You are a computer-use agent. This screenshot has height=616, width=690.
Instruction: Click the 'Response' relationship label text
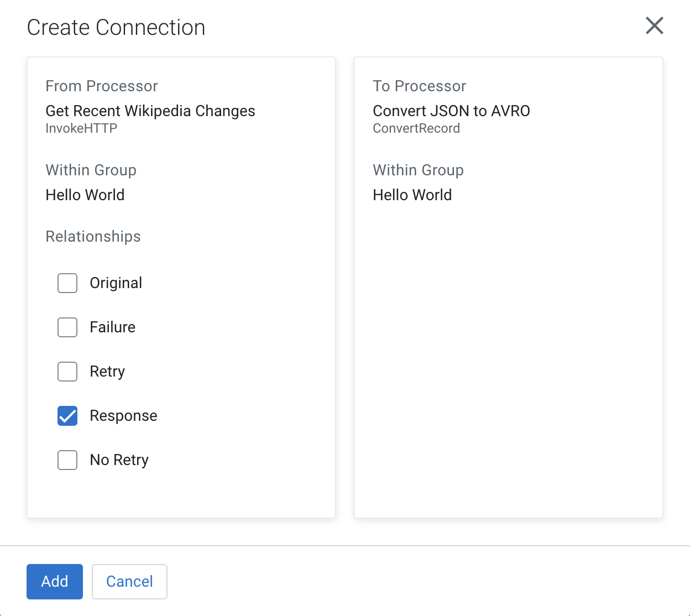(x=123, y=416)
